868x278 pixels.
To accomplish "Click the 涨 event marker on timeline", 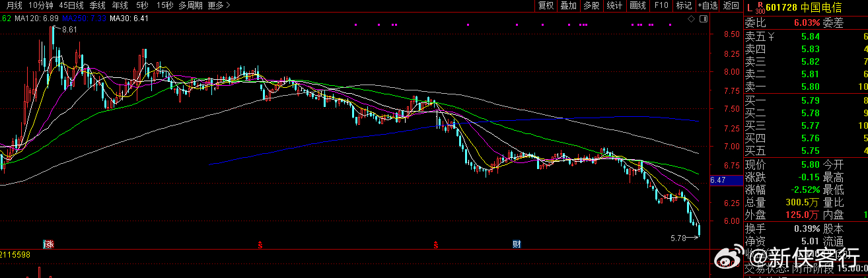I will pos(49,244).
